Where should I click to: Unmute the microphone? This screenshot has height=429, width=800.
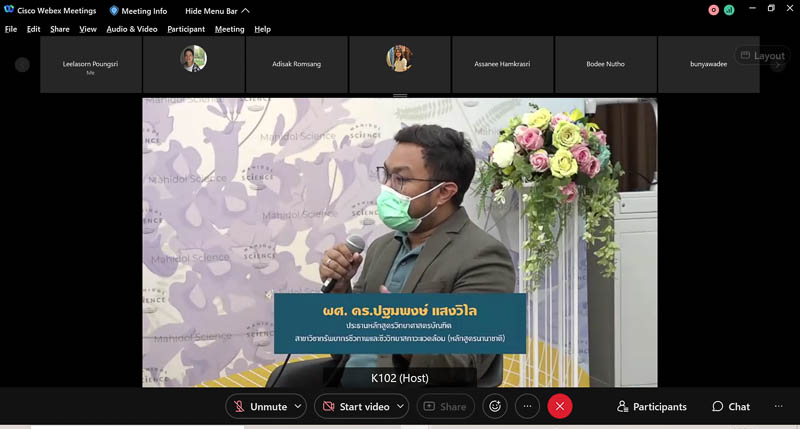259,407
